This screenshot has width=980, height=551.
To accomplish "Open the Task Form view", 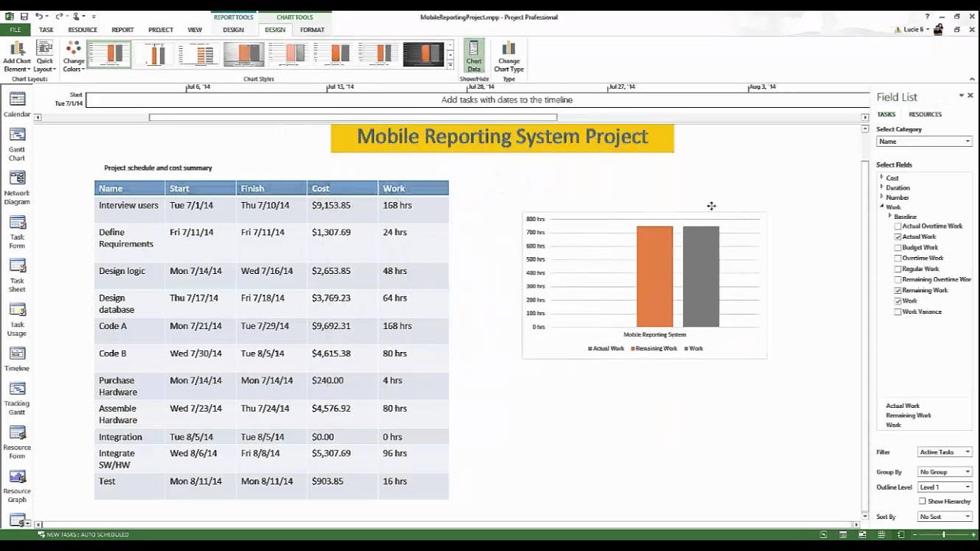I will click(17, 232).
